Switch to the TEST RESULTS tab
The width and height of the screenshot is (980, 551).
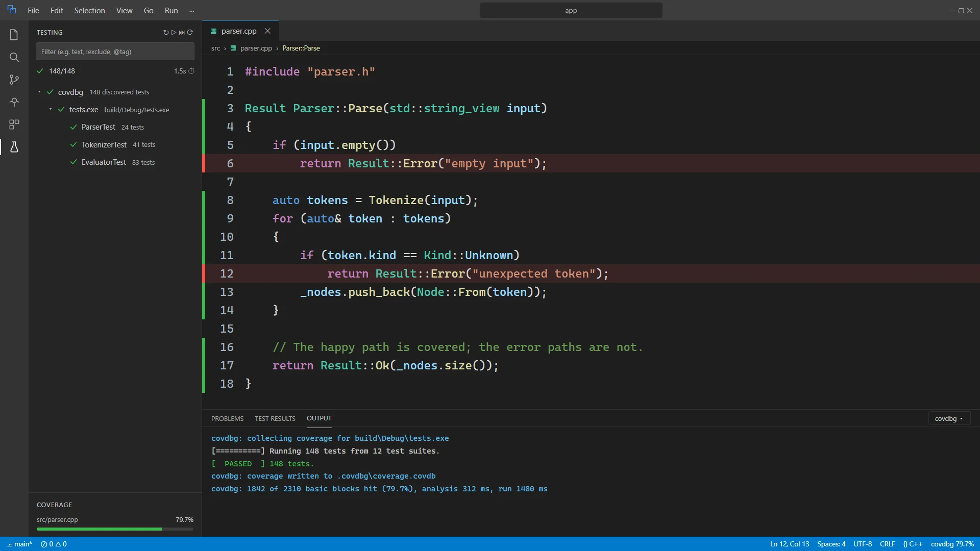[x=275, y=418]
